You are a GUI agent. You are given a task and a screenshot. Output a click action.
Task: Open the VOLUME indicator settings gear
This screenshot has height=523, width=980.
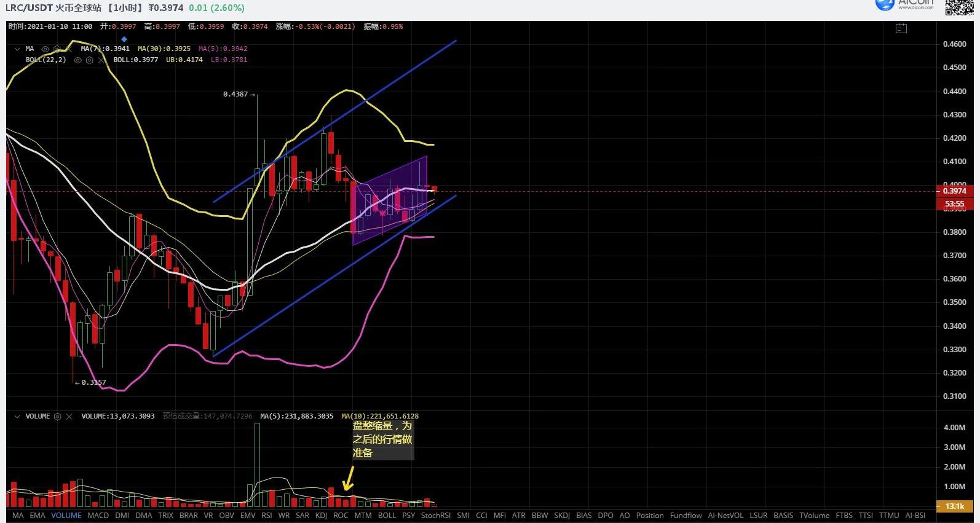point(58,416)
